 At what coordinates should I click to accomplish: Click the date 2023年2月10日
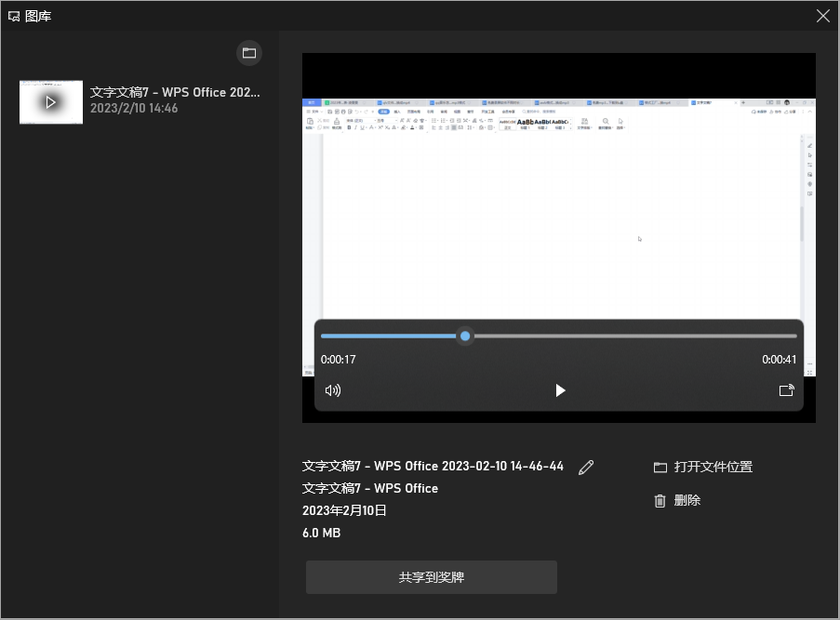344,510
